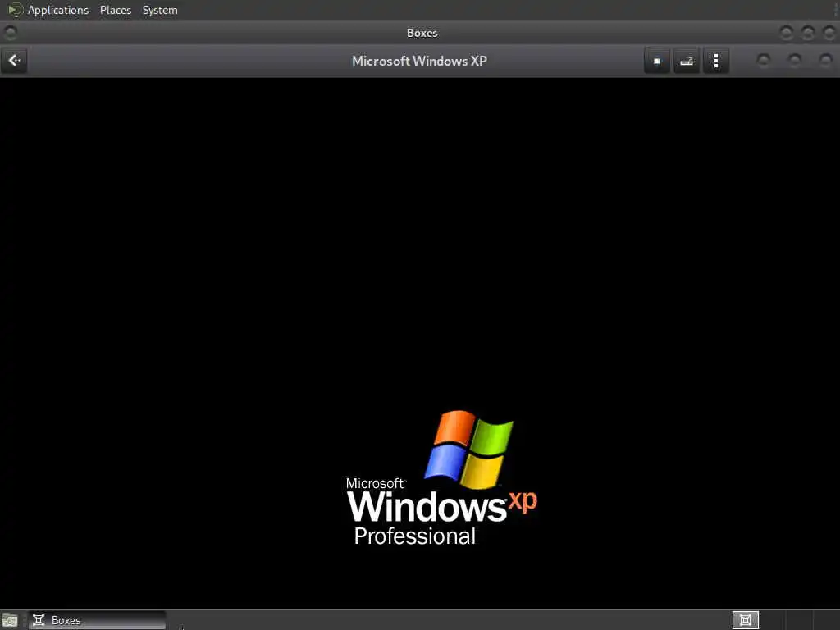Image resolution: width=840 pixels, height=630 pixels.
Task: Open the three-dot actions menu
Action: pyautogui.click(x=715, y=61)
